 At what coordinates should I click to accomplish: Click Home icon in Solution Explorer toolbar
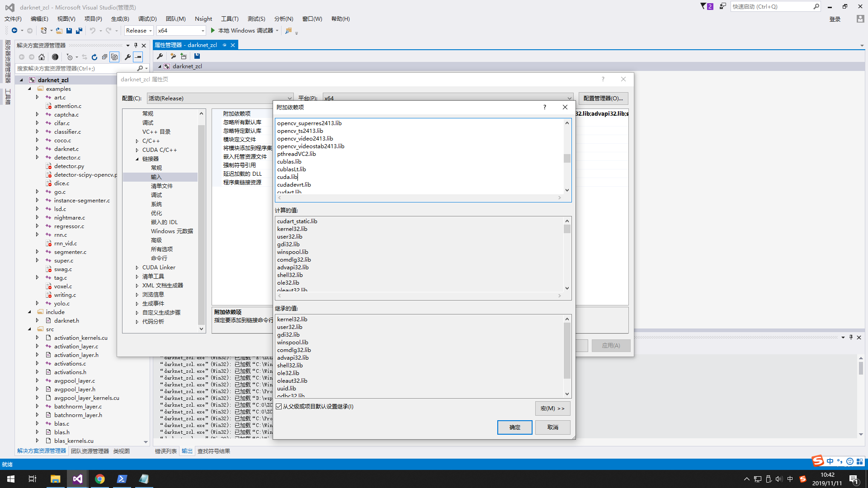coord(42,57)
